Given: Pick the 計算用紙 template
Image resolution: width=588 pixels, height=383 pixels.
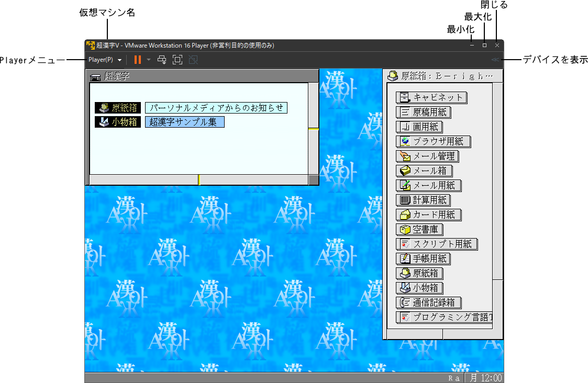Looking at the screenshot, I should tap(424, 200).
